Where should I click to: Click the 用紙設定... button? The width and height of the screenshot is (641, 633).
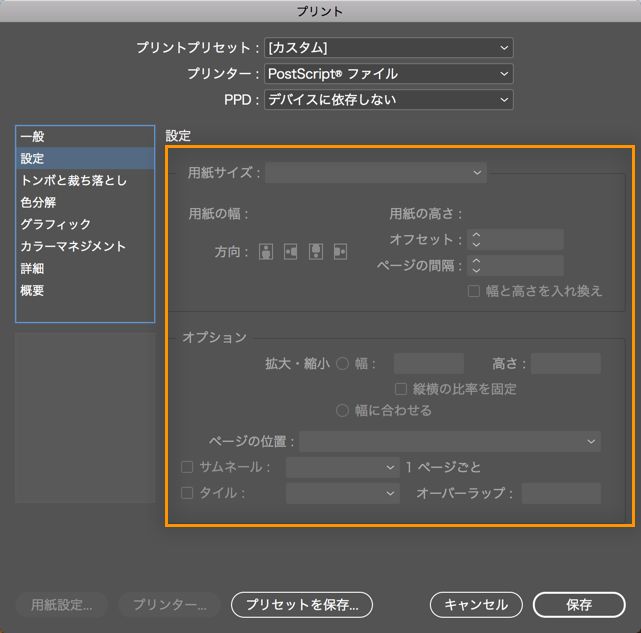[x=62, y=605]
